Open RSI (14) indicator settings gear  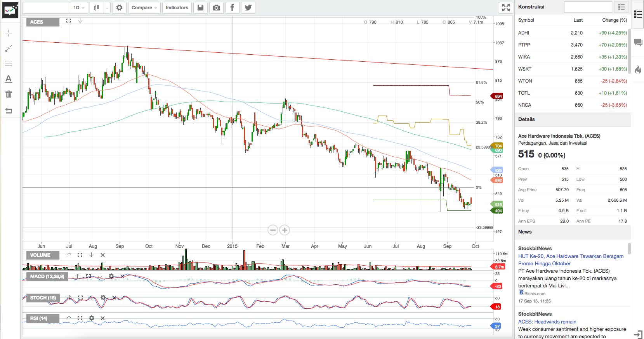tap(92, 318)
